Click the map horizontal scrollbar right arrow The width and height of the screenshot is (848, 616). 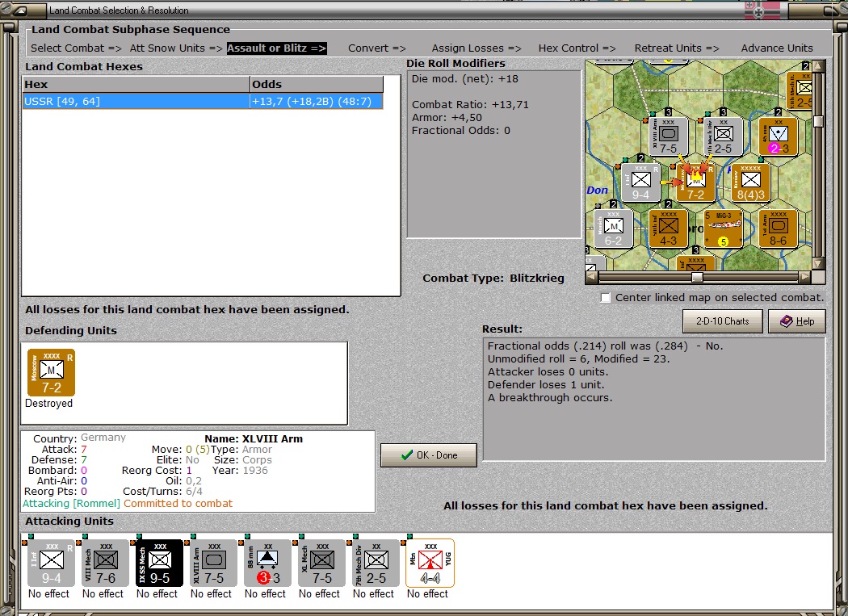point(805,277)
